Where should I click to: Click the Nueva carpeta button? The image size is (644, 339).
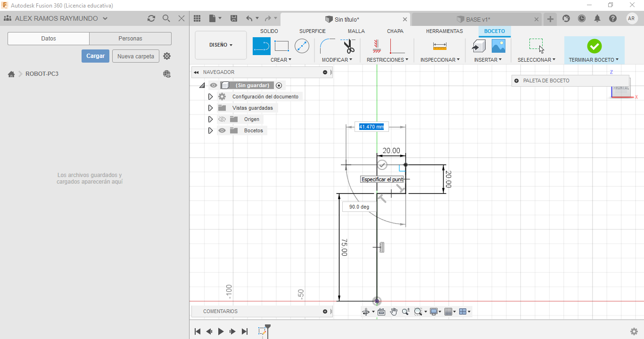(x=136, y=56)
